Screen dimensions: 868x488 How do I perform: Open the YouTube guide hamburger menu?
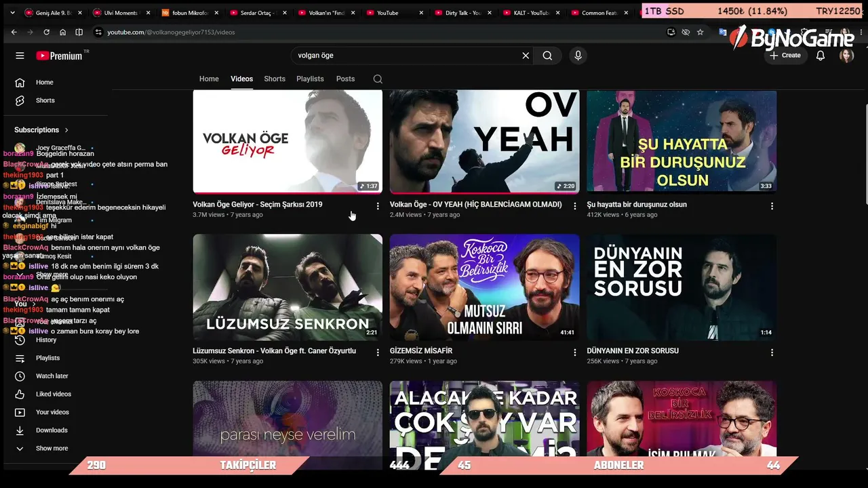20,56
